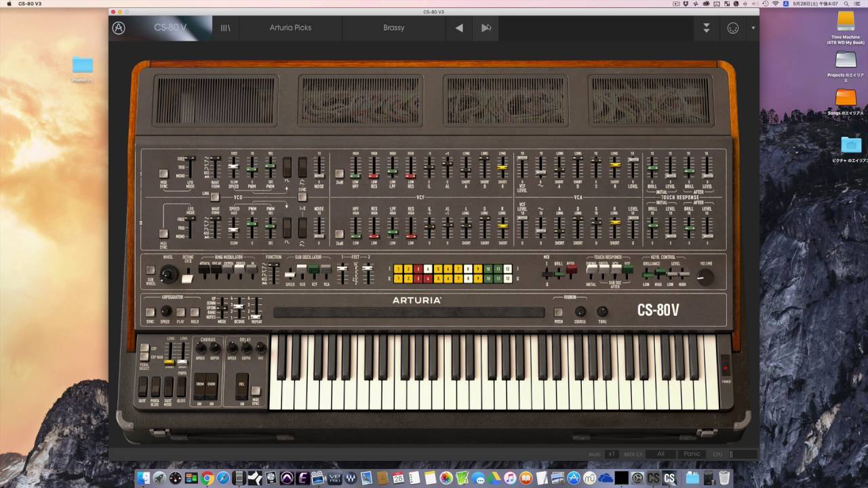Screen dimensions: 868x488
Task: Click the red Power switch
Action: [x=725, y=369]
